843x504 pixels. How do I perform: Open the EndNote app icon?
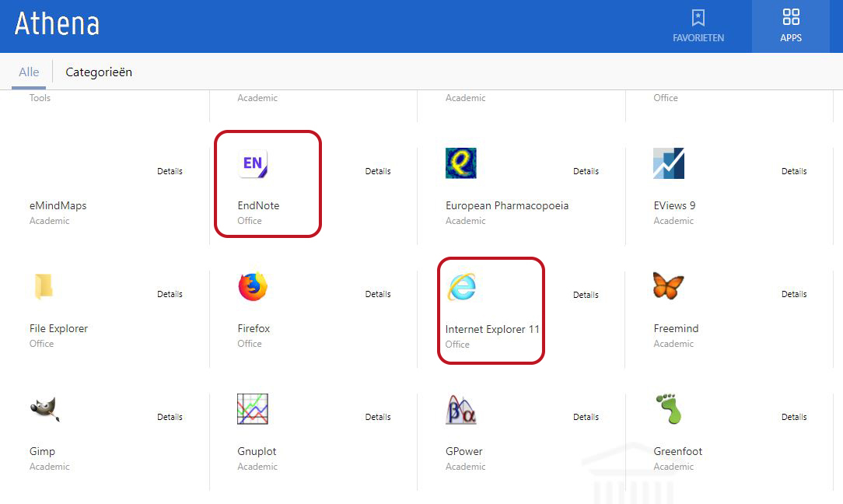(x=253, y=163)
